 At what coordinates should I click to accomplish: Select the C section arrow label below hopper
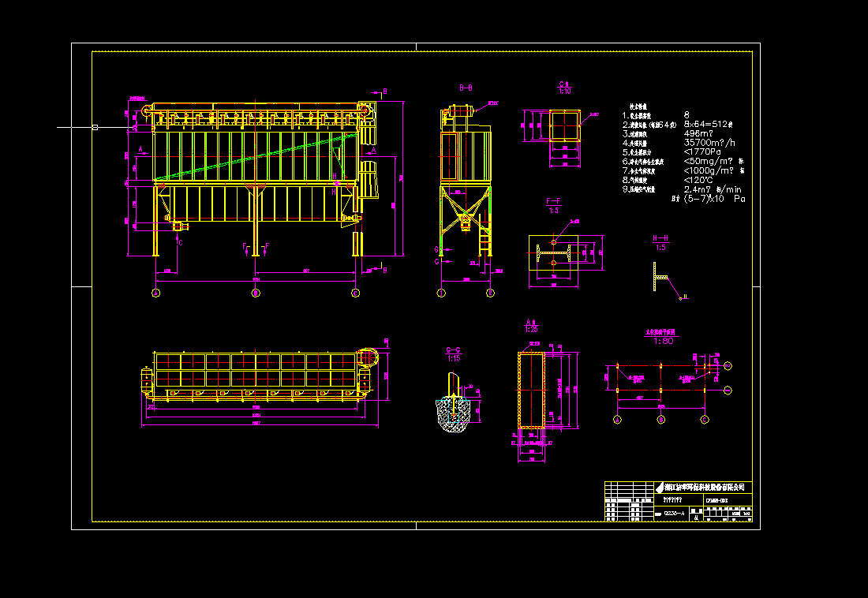pyautogui.click(x=181, y=242)
